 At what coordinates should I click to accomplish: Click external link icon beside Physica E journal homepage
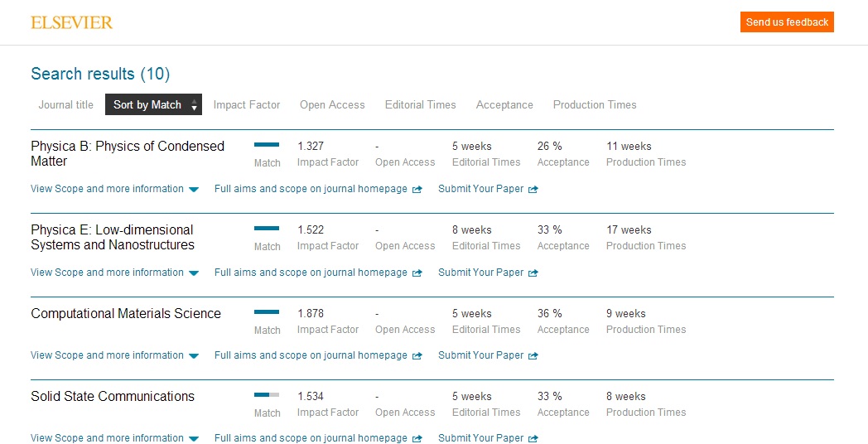[417, 273]
